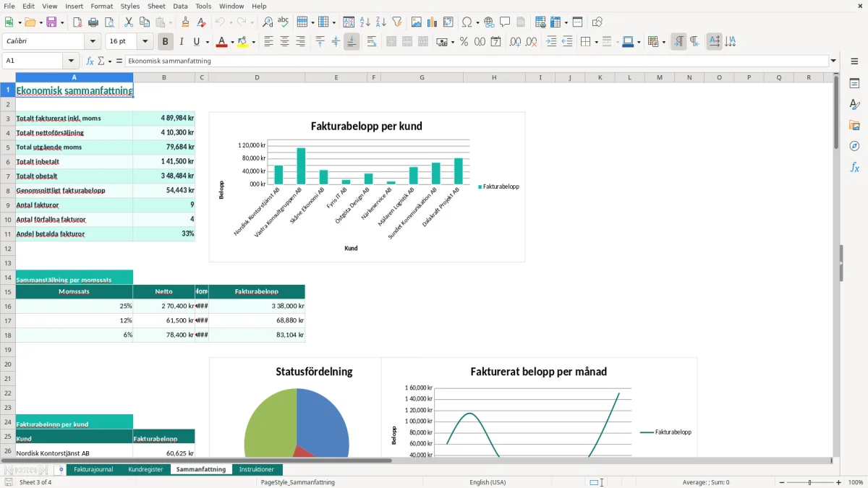The image size is (868, 488).
Task: Open the font name dropdown
Action: coord(93,42)
